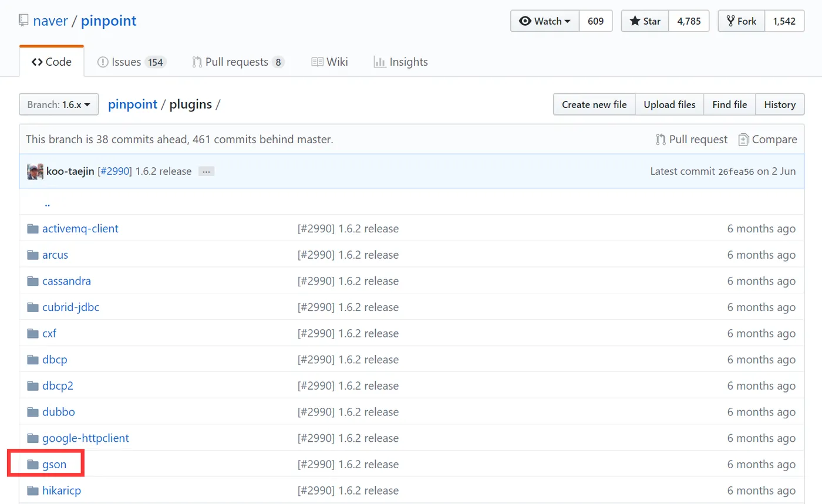Open the hikaricp folder name
The image size is (822, 504).
pos(62,491)
